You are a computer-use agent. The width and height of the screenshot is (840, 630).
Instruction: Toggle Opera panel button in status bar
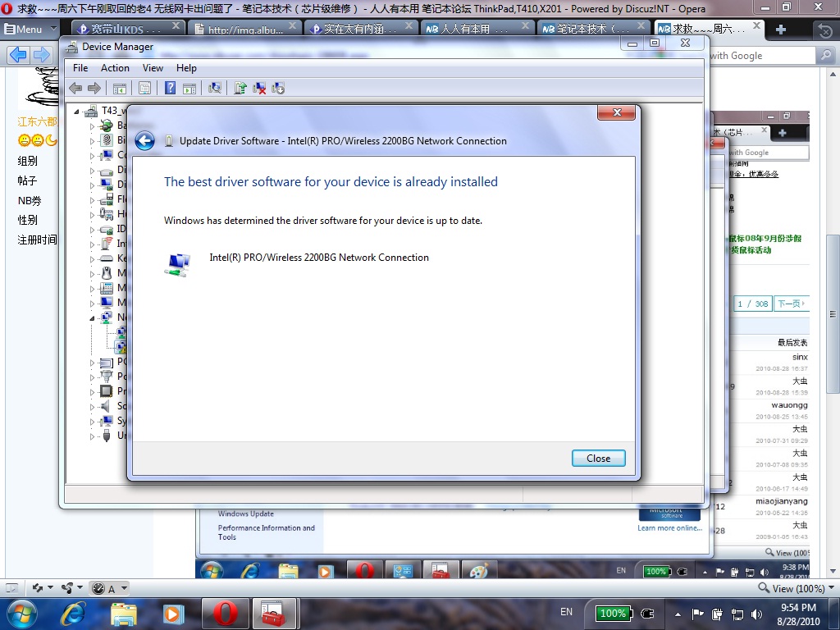[11, 588]
